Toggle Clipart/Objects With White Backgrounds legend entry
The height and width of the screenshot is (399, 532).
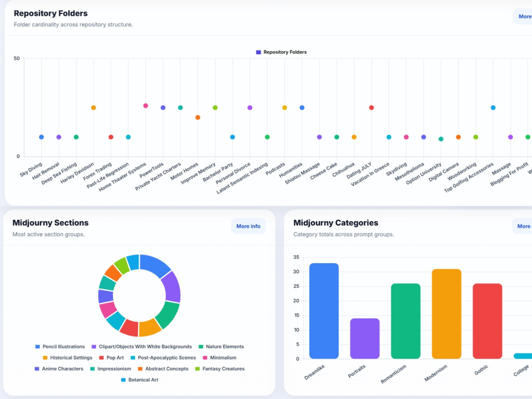(x=142, y=346)
